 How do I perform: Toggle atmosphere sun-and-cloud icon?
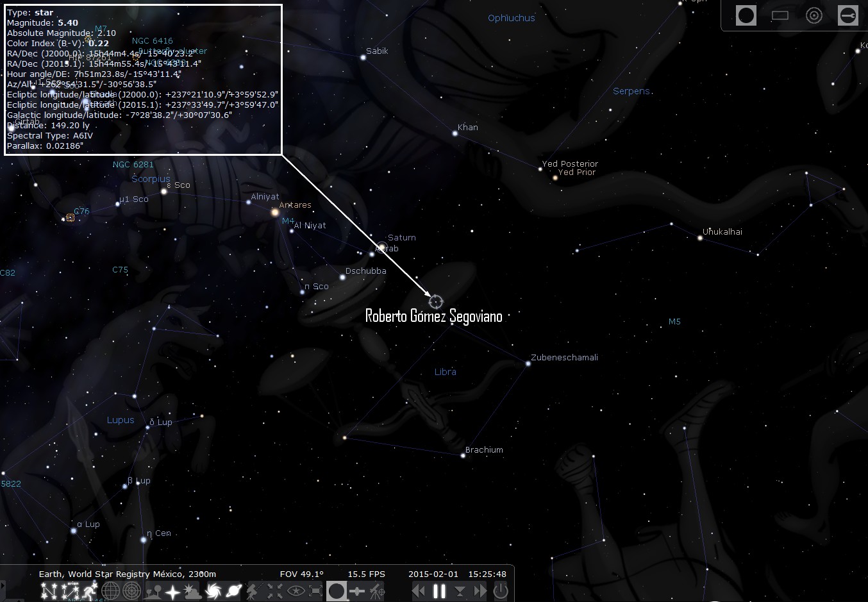[x=193, y=590]
